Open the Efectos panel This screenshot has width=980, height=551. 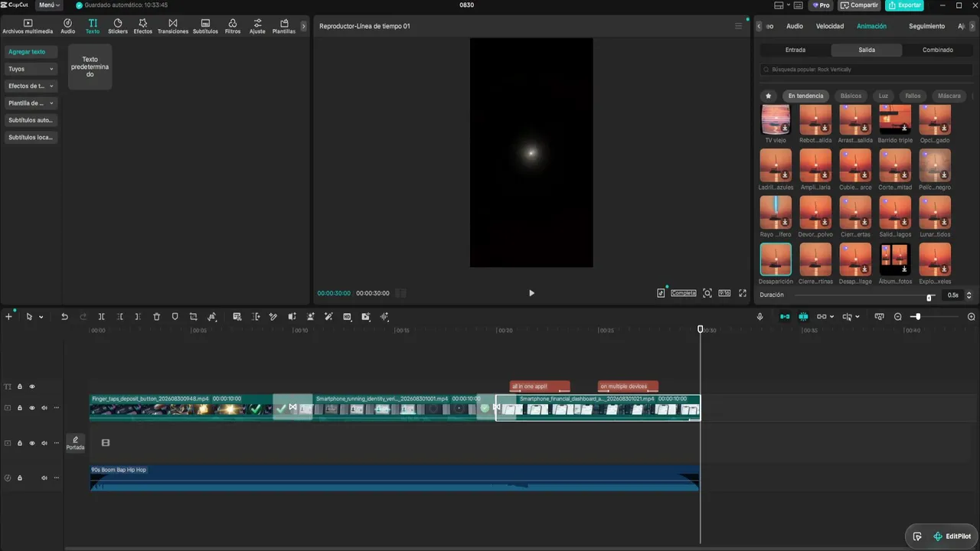[143, 27]
